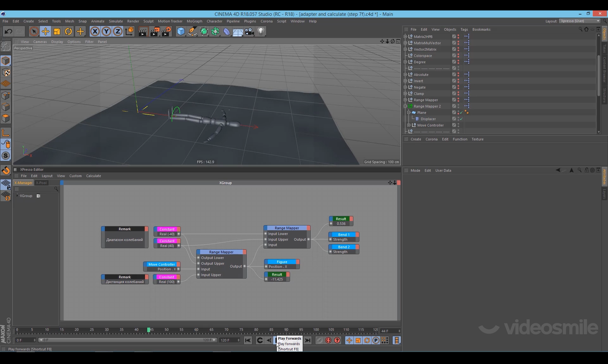Toggle the X axis lock
Image resolution: width=608 pixels, height=364 pixels.
click(95, 31)
